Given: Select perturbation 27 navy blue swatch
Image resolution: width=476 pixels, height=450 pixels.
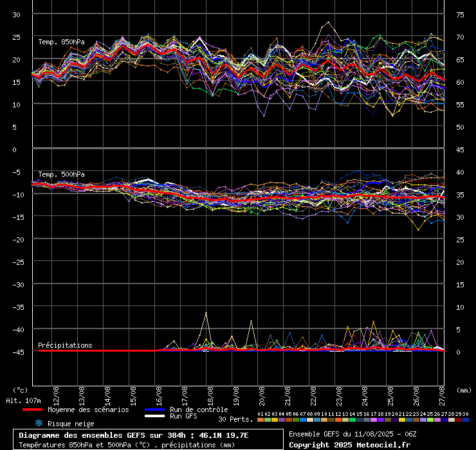Looking at the screenshot, I should [444, 420].
